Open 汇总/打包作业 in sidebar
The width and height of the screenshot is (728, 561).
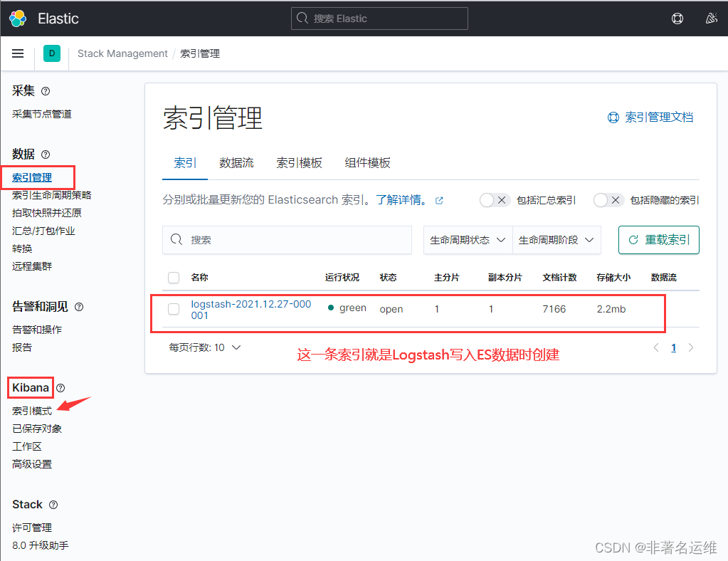pos(43,231)
